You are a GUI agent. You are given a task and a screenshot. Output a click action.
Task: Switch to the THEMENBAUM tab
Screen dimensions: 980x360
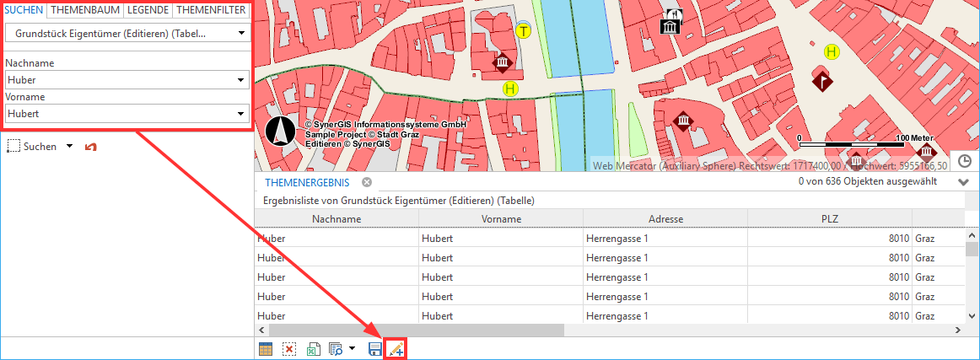[84, 10]
